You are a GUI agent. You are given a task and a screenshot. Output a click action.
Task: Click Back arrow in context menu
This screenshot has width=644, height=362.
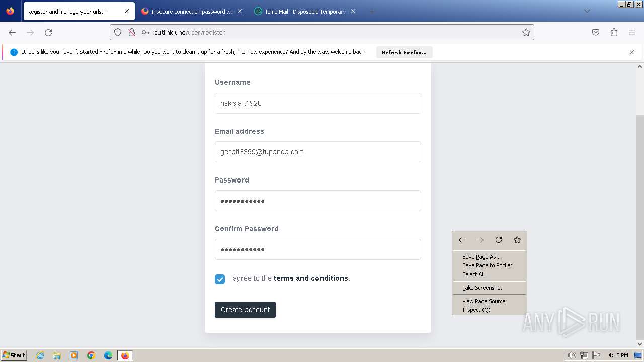click(462, 240)
